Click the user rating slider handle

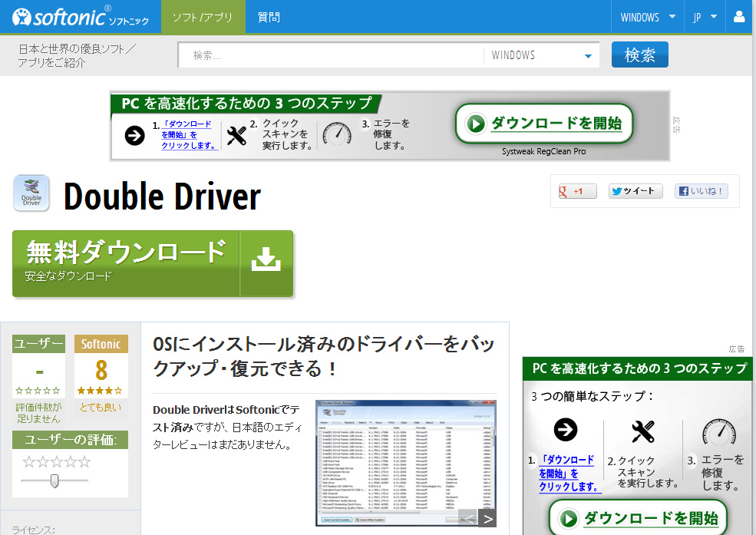(55, 481)
